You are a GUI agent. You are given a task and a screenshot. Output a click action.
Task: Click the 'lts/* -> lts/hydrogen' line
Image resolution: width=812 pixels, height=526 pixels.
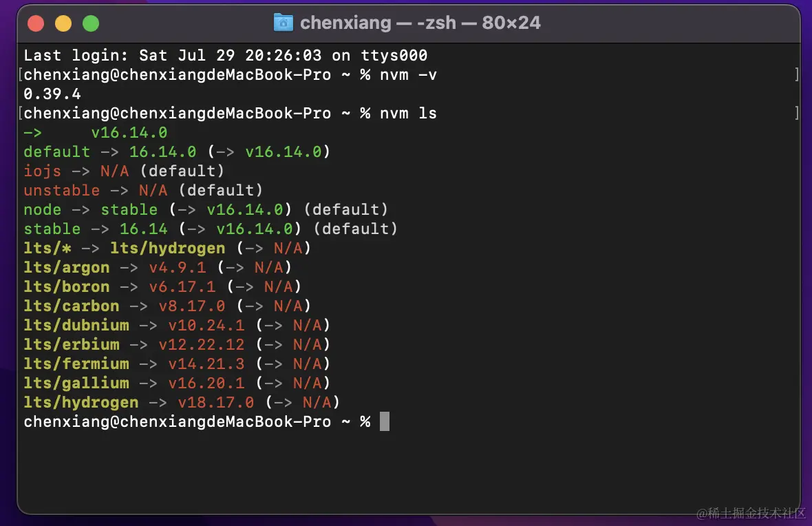click(167, 248)
